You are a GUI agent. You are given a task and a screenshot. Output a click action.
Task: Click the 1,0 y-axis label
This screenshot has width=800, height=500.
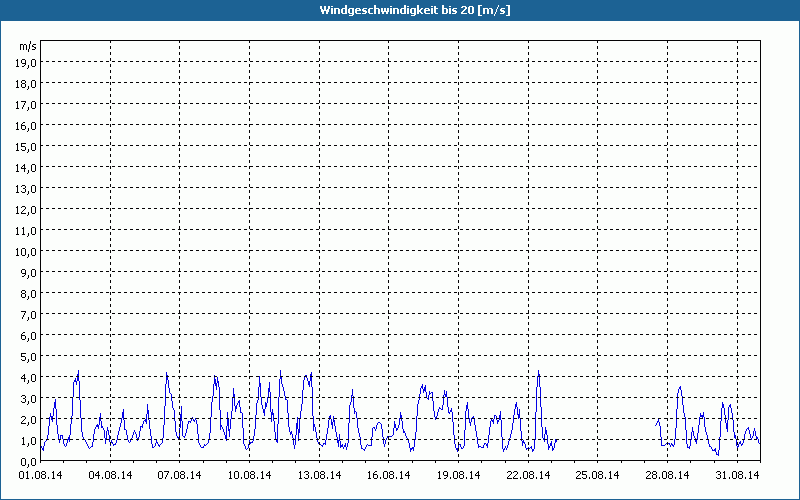point(28,441)
